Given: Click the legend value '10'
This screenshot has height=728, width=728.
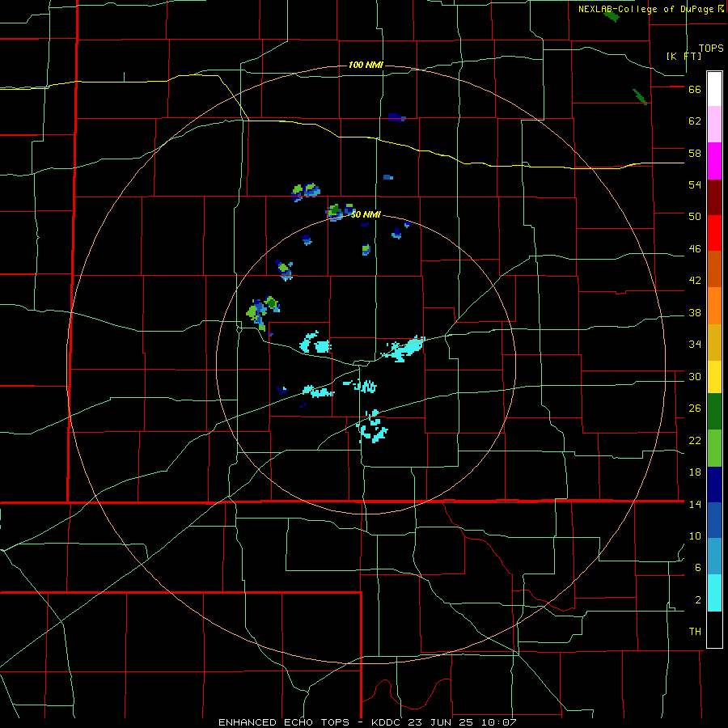Looking at the screenshot, I should (695, 536).
